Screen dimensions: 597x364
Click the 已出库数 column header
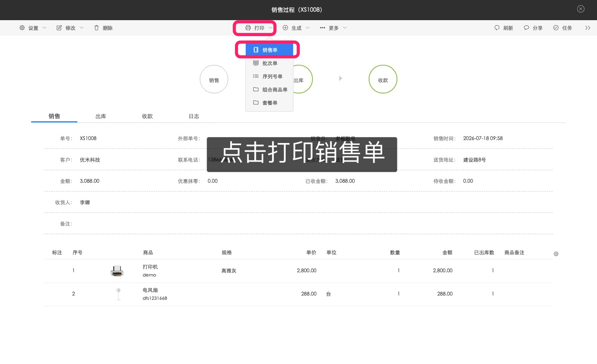[x=484, y=253]
